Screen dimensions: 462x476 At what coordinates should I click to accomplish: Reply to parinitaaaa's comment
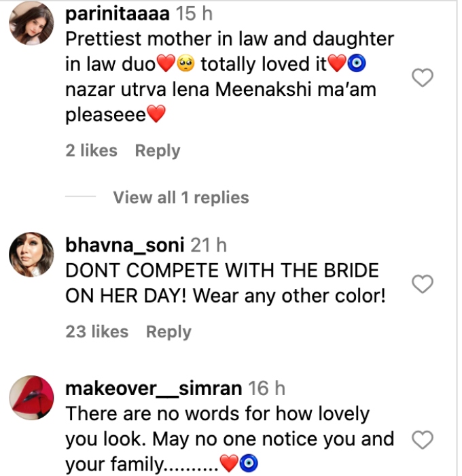[x=157, y=150]
